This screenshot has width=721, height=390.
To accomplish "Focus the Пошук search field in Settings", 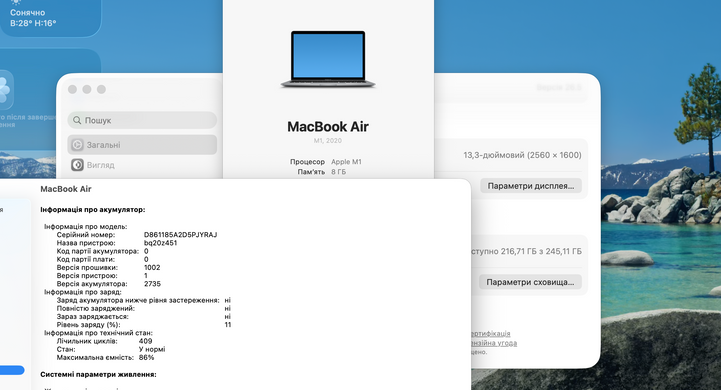I will (142, 120).
